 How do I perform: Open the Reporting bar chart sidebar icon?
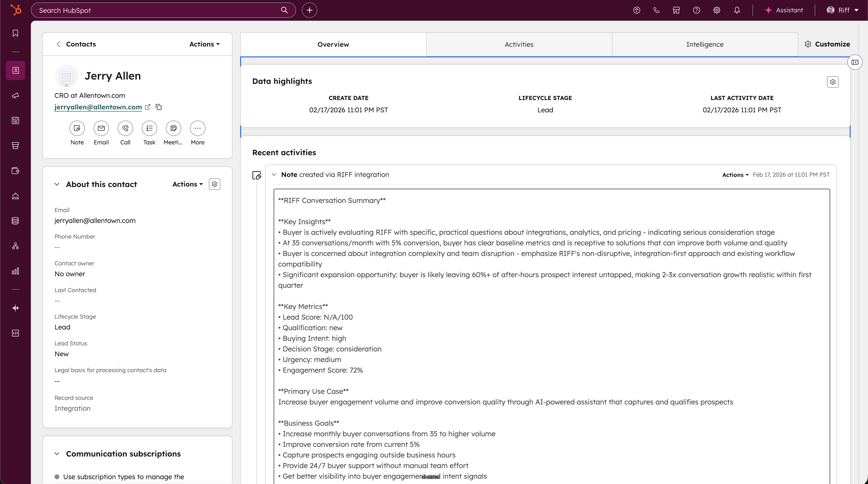(15, 271)
